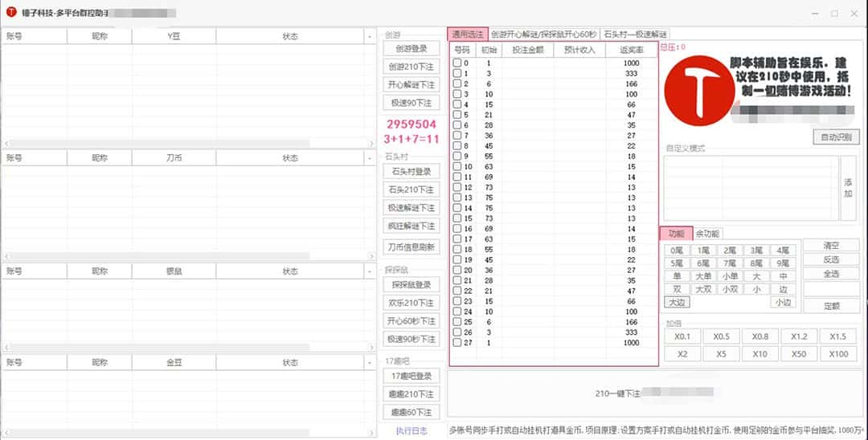The image size is (868, 440).
Task: Click the 全选 button
Action: [831, 274]
